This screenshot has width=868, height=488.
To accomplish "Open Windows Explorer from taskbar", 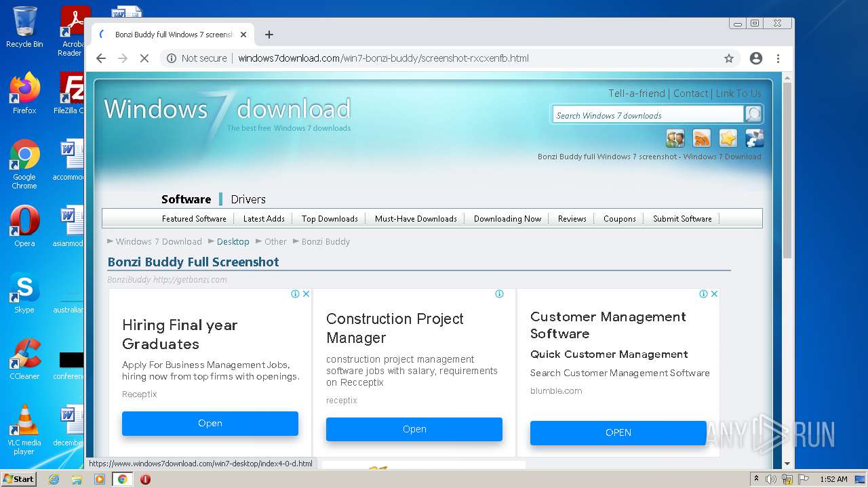I will click(x=77, y=479).
